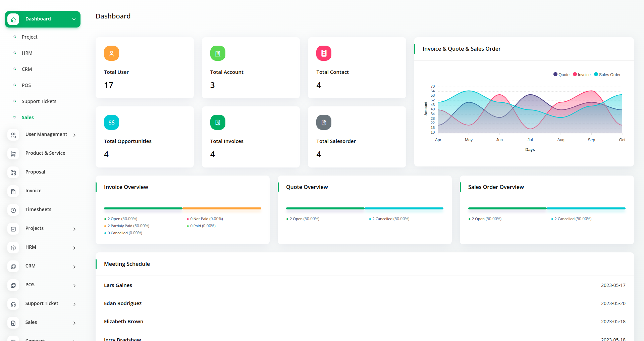Open the HRM dashboard submenu item
The height and width of the screenshot is (341, 644).
click(27, 53)
